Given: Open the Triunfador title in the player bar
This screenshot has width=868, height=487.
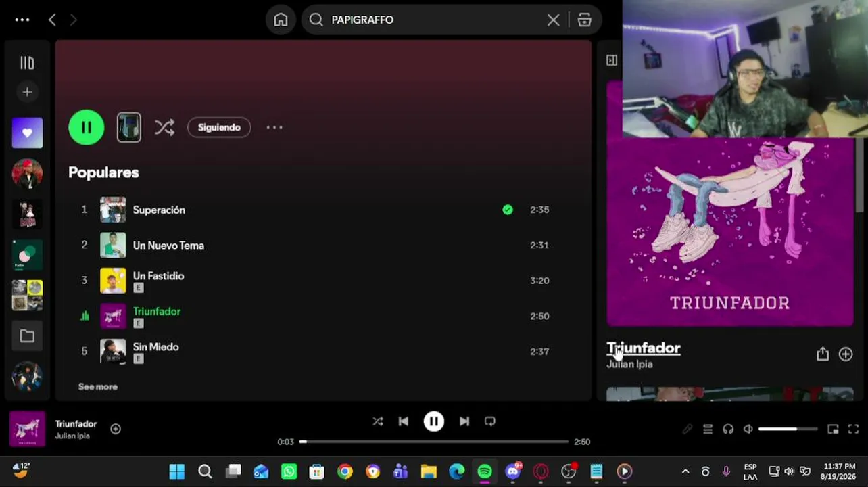Looking at the screenshot, I should tap(76, 424).
